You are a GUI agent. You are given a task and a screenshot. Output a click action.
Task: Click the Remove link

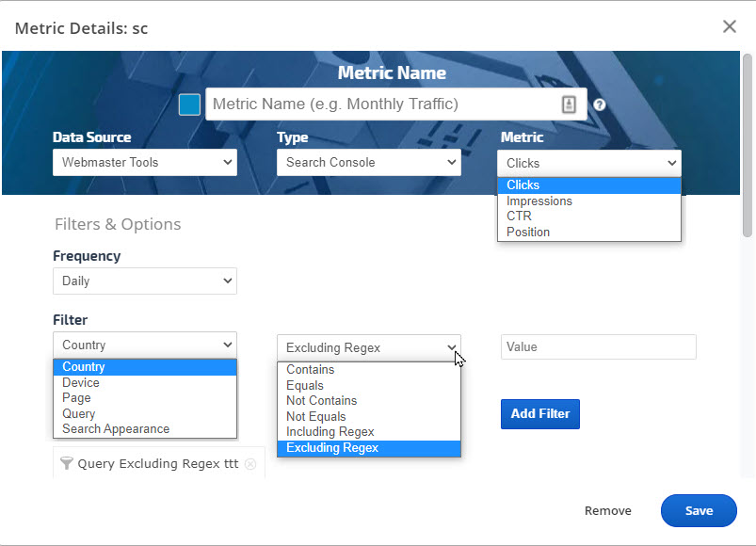coord(608,510)
